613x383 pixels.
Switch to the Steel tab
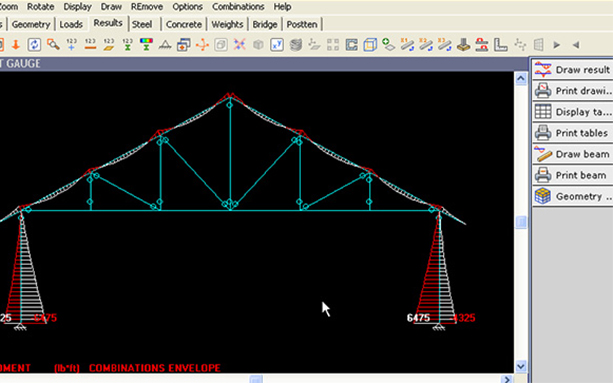(142, 24)
